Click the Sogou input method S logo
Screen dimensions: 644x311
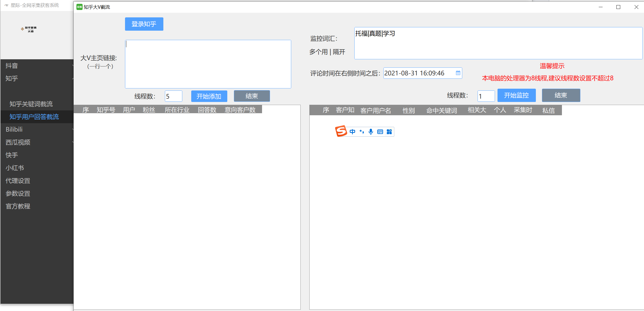pos(341,131)
